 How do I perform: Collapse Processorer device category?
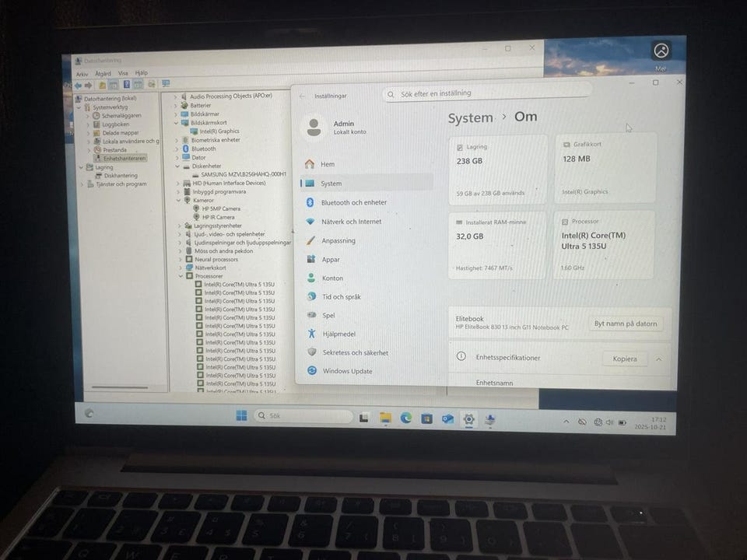tap(181, 275)
